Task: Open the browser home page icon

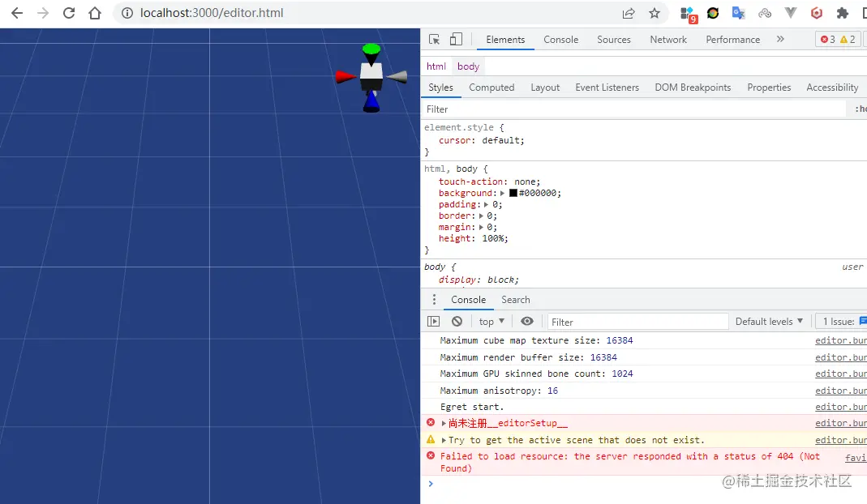Action: tap(95, 13)
